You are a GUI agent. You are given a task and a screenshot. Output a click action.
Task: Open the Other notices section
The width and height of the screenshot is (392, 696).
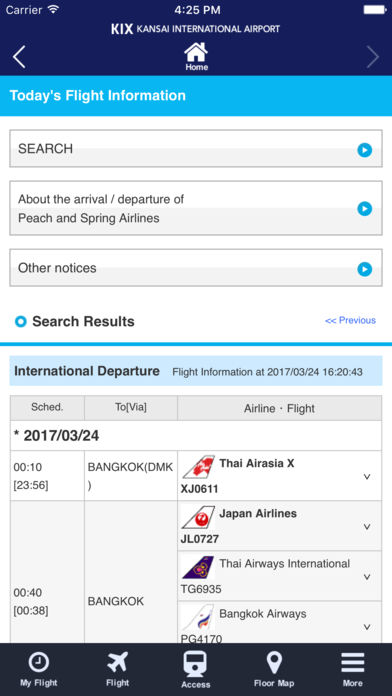pos(196,268)
